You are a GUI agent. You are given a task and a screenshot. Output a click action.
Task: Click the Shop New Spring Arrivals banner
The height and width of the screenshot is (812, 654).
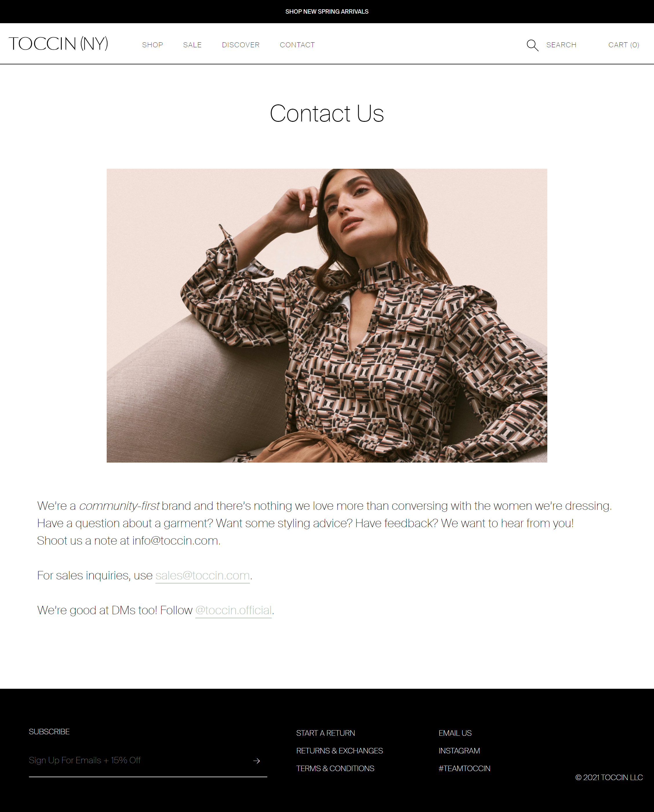click(x=327, y=12)
